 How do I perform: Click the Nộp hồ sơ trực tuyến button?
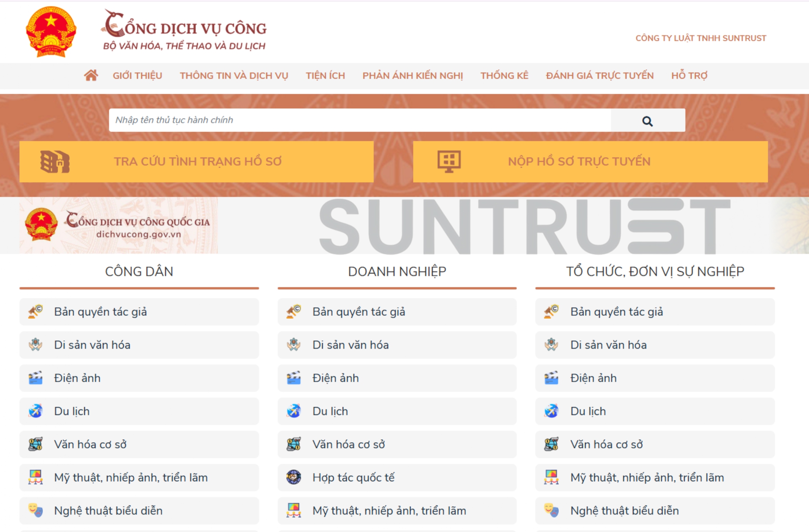(579, 162)
